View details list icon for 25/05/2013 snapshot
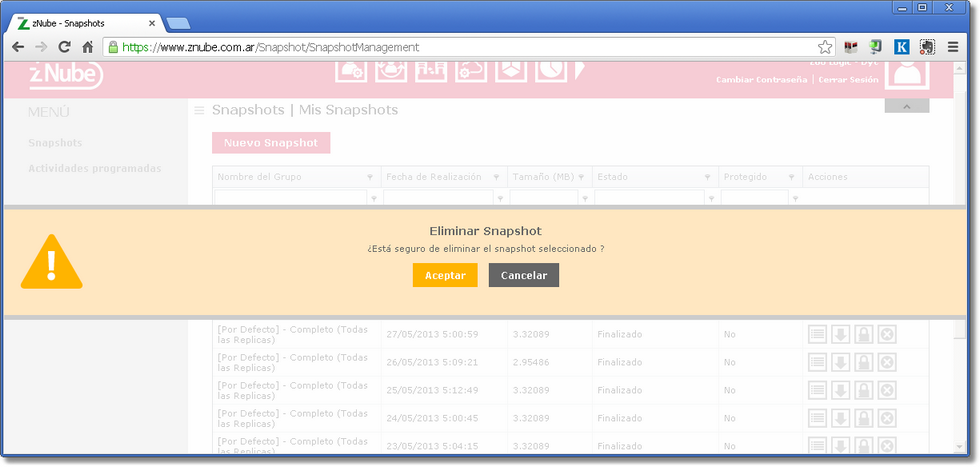 tap(817, 389)
